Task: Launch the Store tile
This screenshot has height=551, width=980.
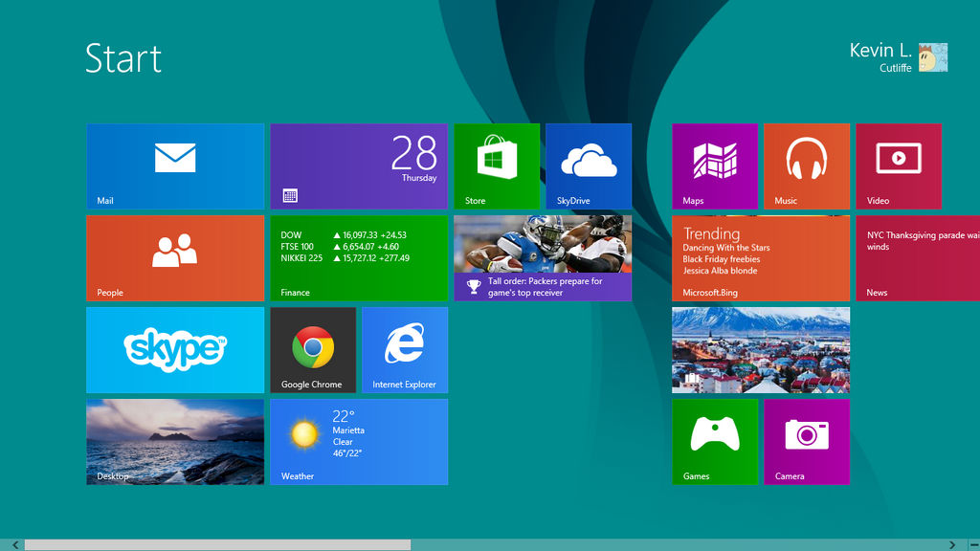Action: click(x=497, y=166)
